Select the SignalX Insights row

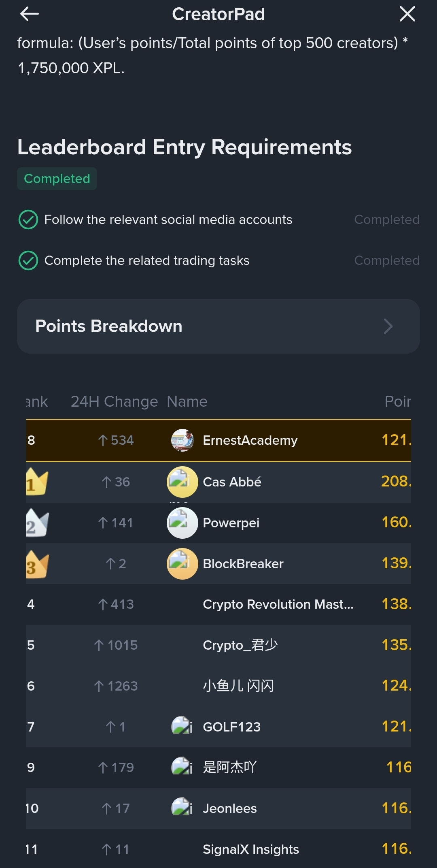coord(250,849)
